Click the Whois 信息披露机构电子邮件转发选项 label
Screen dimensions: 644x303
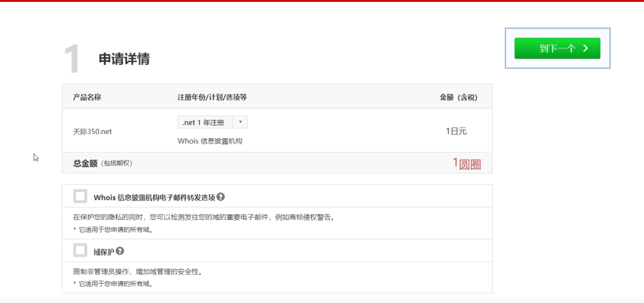(x=154, y=198)
